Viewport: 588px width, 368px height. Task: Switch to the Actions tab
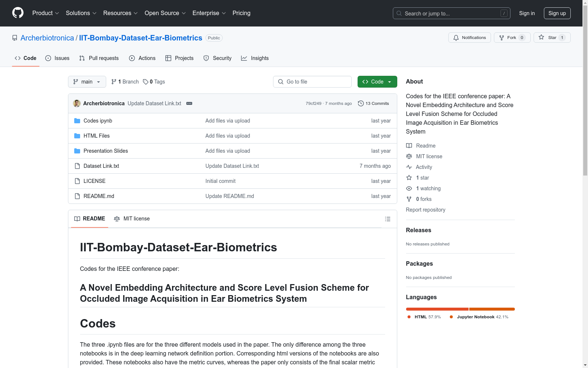(142, 58)
